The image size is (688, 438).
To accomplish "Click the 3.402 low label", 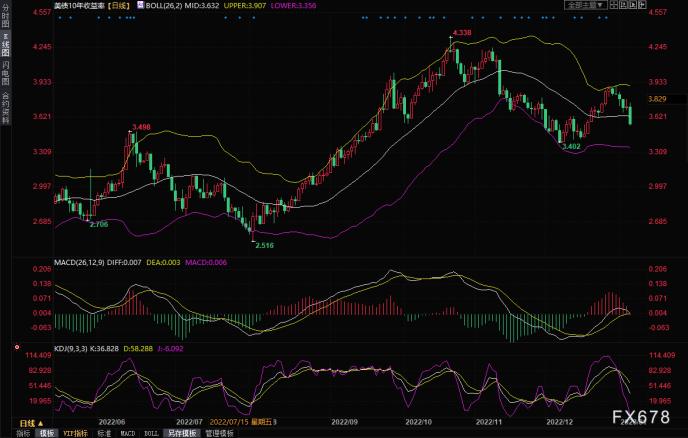I will [572, 146].
